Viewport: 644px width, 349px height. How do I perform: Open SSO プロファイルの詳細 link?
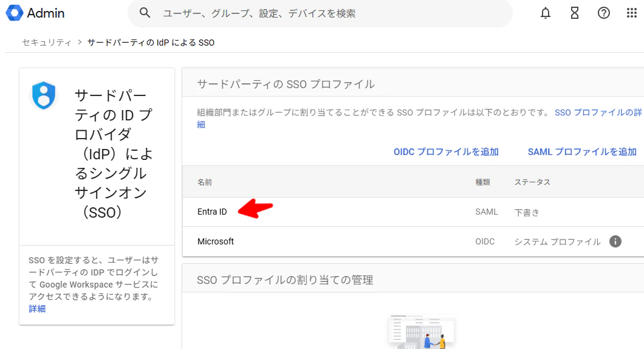point(598,112)
